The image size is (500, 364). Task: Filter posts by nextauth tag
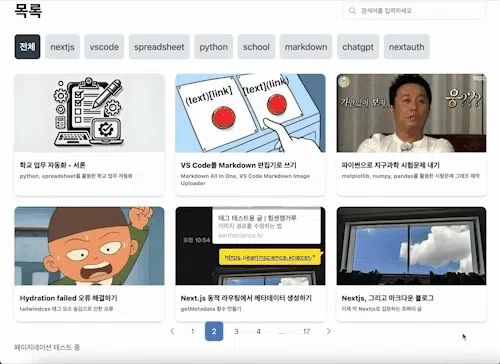tap(407, 47)
